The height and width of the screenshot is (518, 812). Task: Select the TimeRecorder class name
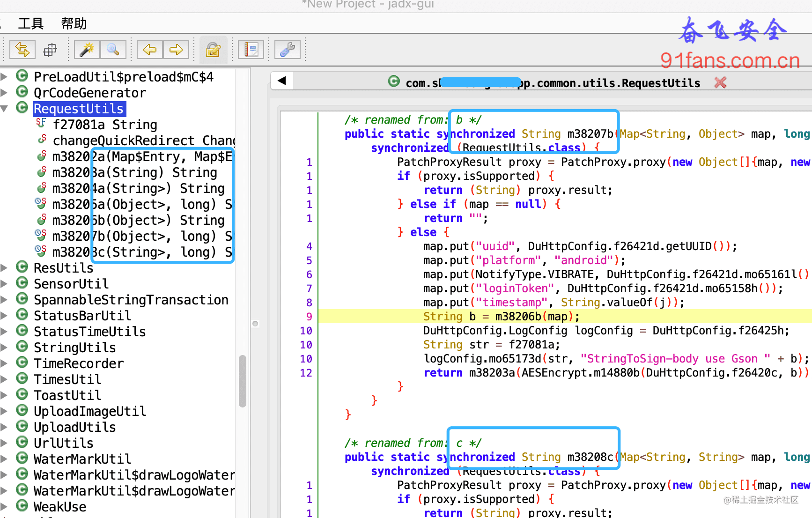click(79, 363)
